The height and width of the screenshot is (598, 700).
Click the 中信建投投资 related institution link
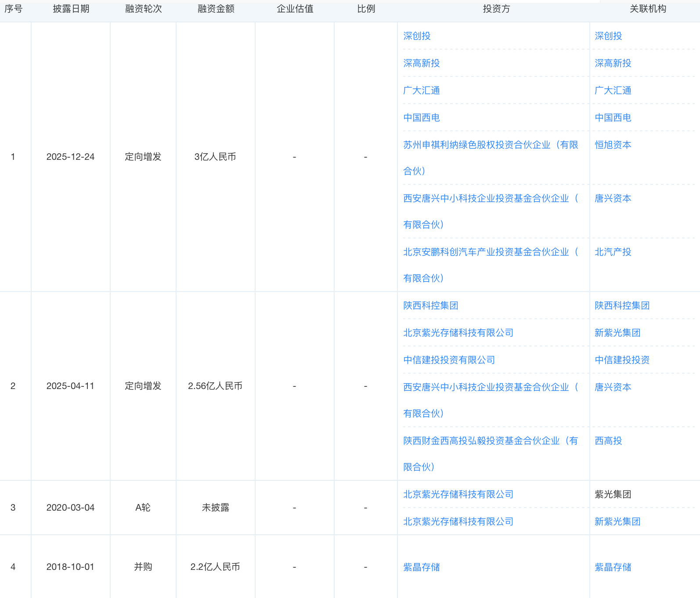[x=622, y=360]
